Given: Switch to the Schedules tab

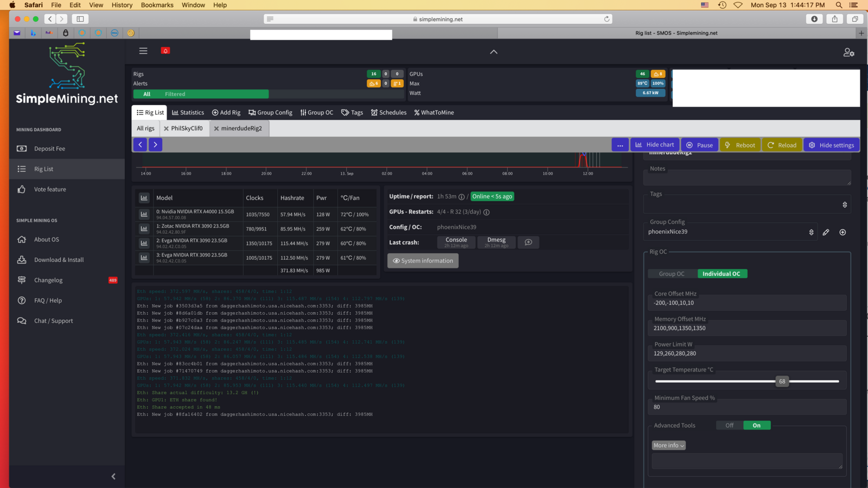Looking at the screenshot, I should click(388, 113).
